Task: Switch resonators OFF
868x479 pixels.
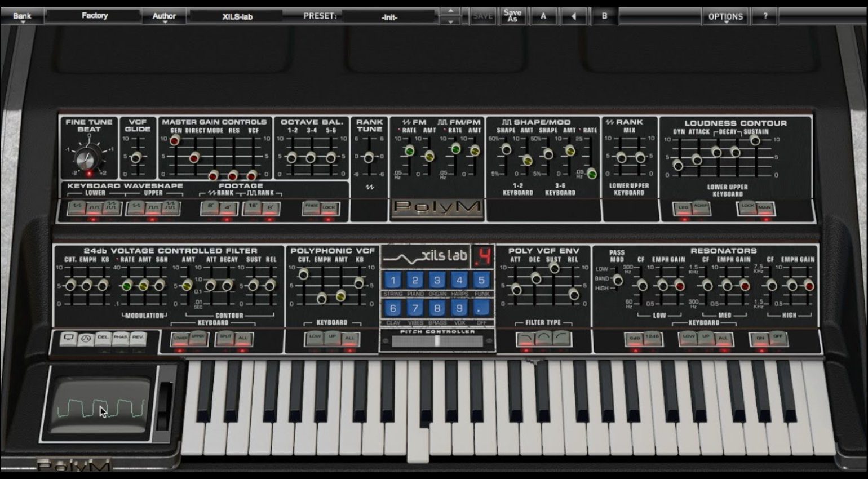Action: coord(778,338)
